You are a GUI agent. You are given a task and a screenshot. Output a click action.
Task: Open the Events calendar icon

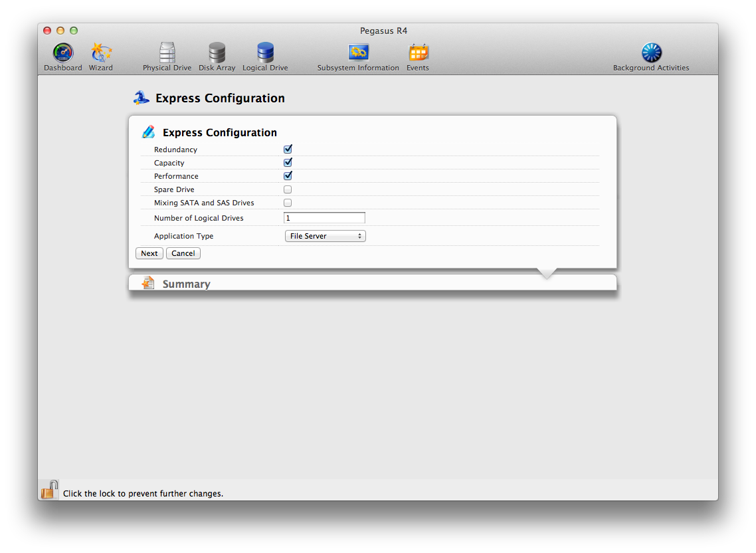pyautogui.click(x=418, y=53)
